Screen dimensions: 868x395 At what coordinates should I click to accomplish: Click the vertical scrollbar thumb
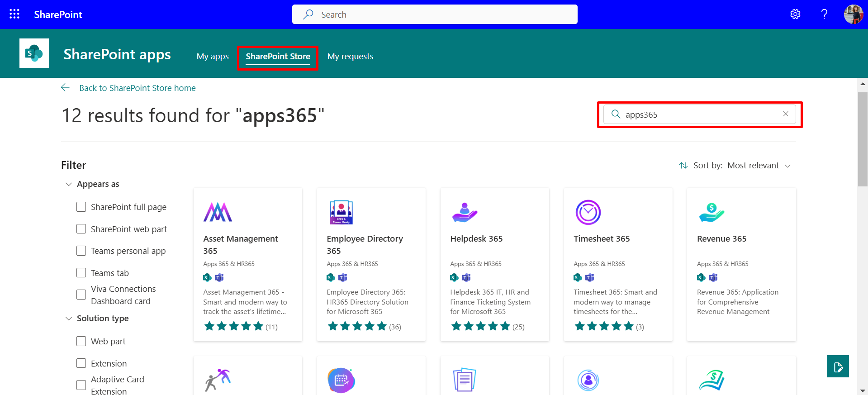coord(863,139)
